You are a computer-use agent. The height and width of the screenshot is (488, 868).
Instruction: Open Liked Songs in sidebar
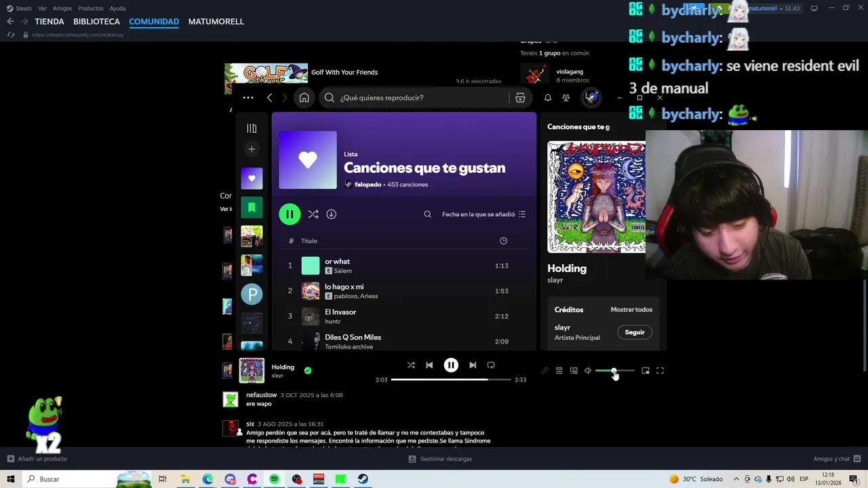[252, 178]
